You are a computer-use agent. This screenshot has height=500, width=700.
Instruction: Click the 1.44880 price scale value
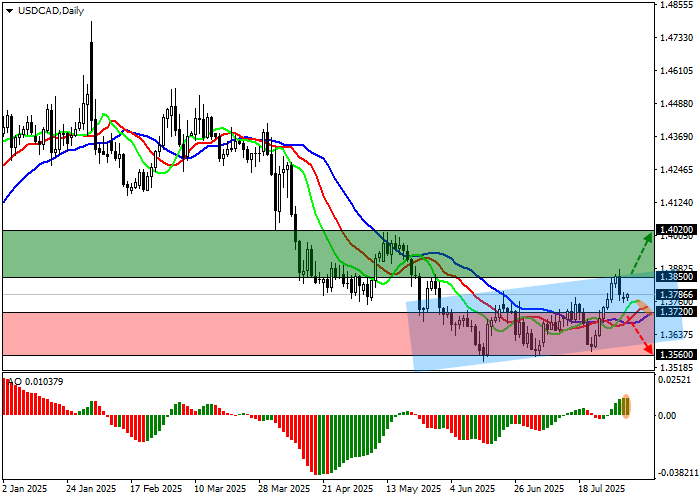coord(677,104)
